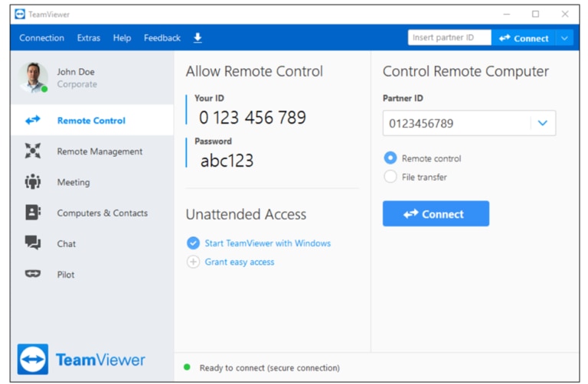Image resolution: width=588 pixels, height=384 pixels.
Task: Switch to Computers & Contacts tab
Action: pos(92,213)
